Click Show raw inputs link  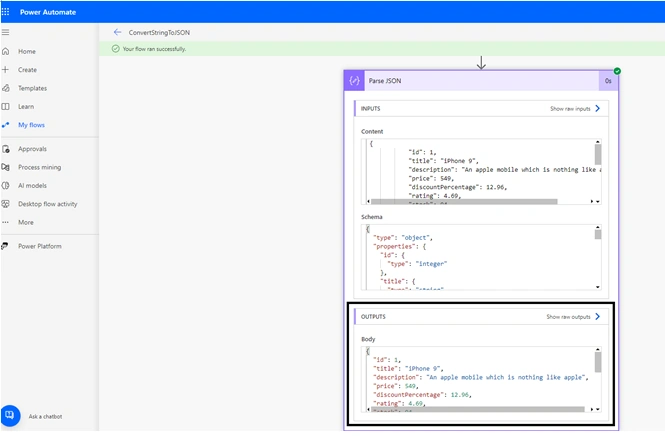click(570, 109)
